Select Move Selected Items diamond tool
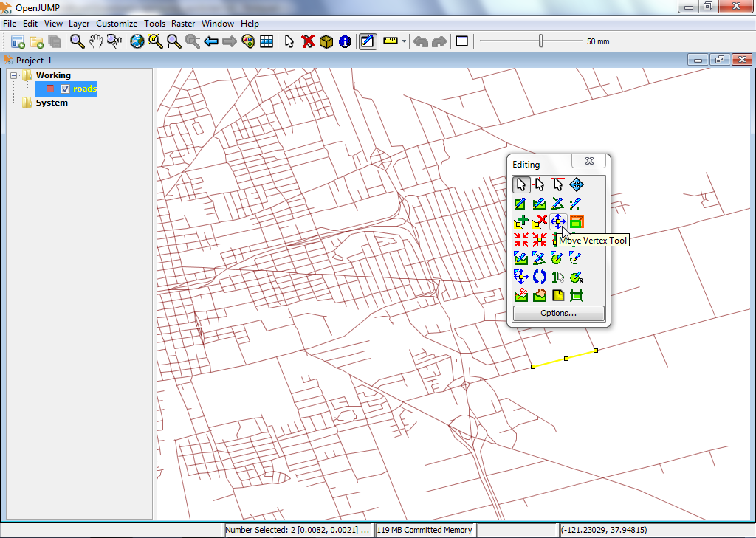The height and width of the screenshot is (538, 756). point(576,184)
